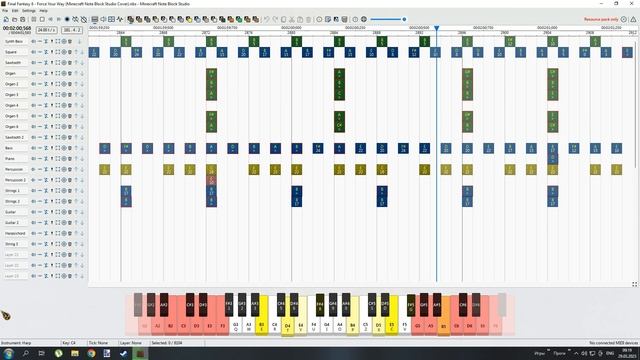Start playback with the Play button

[x=34, y=19]
